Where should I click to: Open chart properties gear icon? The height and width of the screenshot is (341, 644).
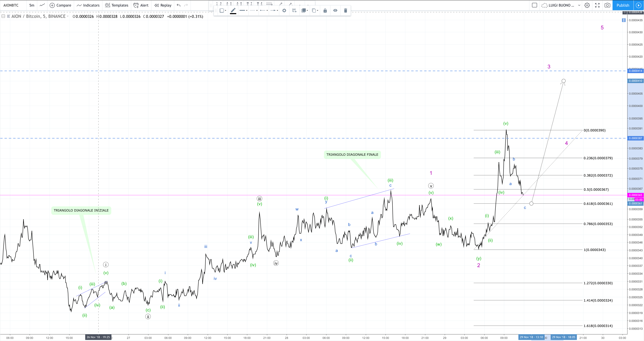pos(587,5)
